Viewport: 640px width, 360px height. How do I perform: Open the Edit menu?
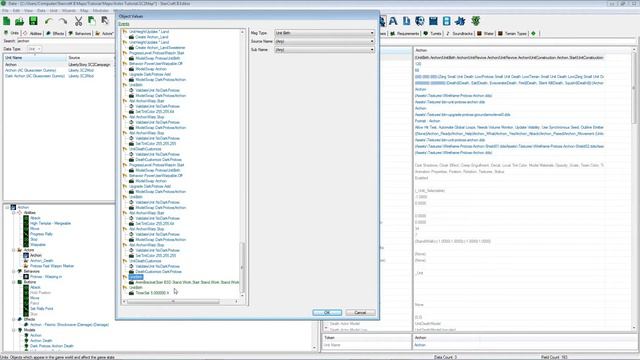coord(16,11)
